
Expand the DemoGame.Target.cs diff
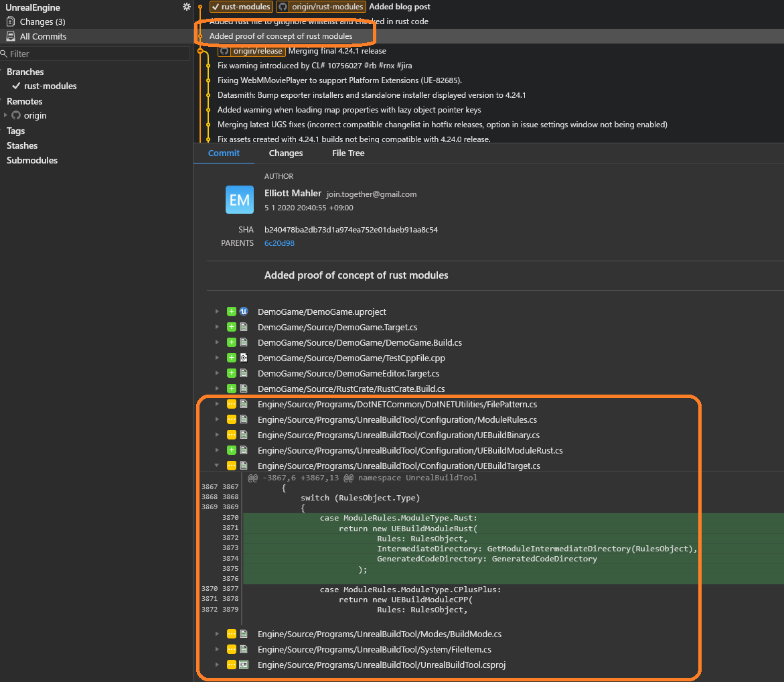tap(217, 327)
